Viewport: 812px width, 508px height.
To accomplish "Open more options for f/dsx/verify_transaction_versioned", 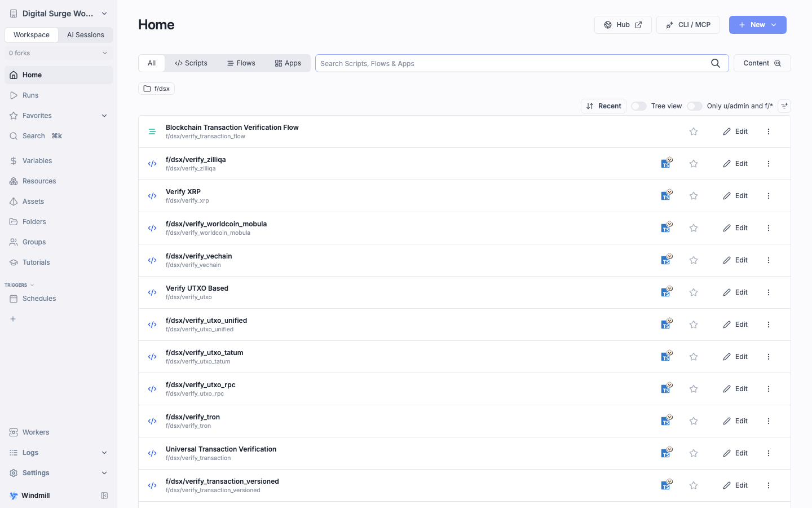I will pos(769,485).
